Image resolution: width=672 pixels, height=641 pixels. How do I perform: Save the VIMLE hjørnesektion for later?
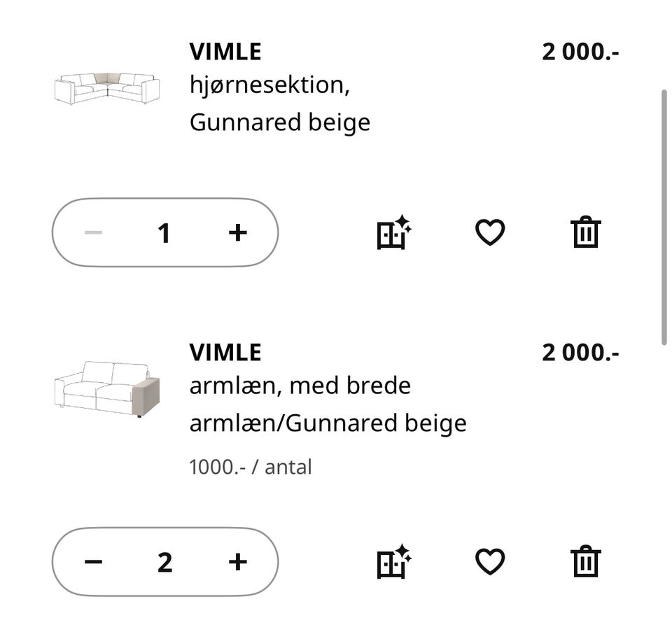[x=392, y=233]
